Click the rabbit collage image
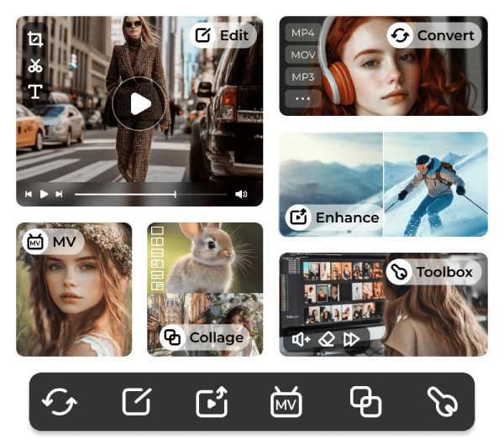Screen dimensions: 504x439 click(205, 258)
